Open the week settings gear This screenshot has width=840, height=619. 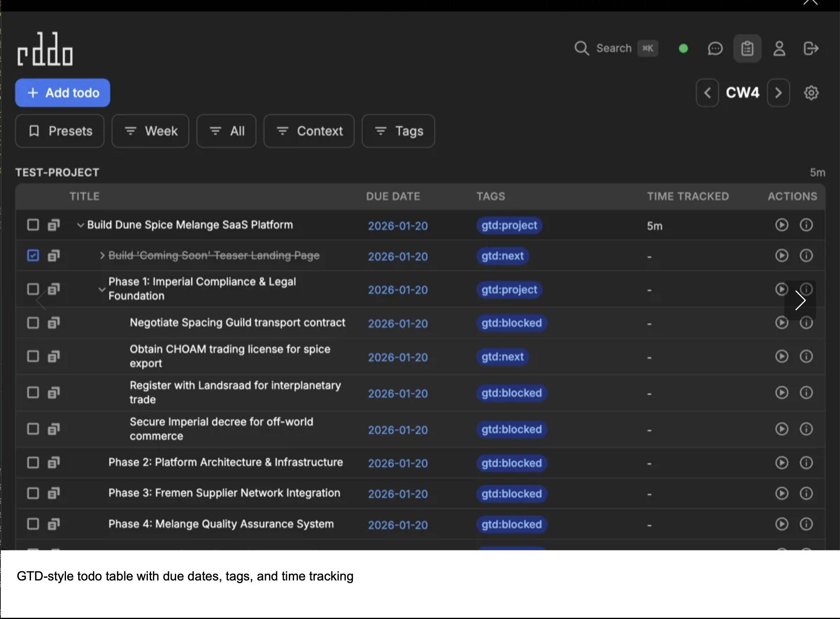[811, 93]
